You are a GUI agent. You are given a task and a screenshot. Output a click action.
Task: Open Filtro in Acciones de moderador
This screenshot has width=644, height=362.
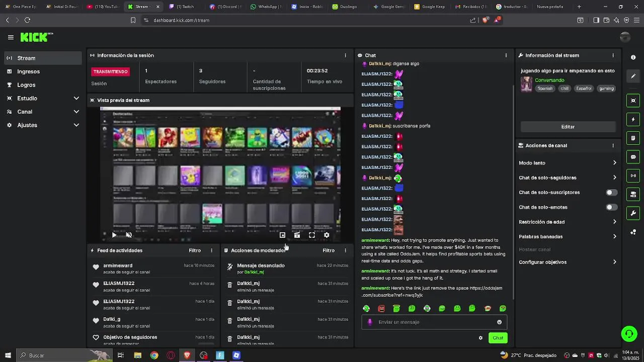click(329, 250)
